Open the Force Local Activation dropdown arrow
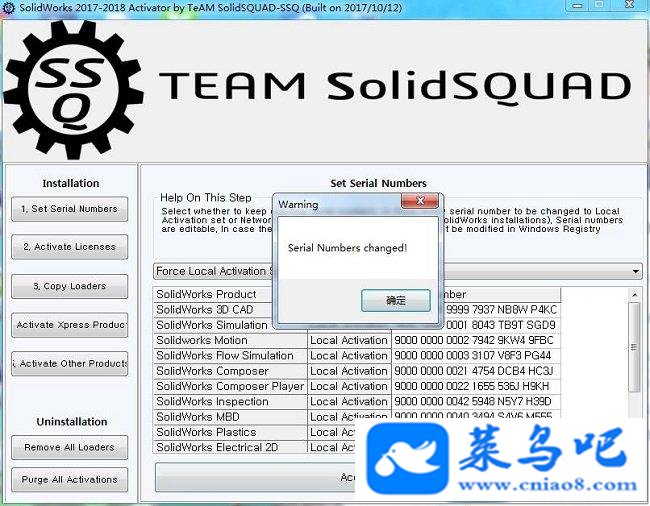The width and height of the screenshot is (650, 506). [x=635, y=271]
